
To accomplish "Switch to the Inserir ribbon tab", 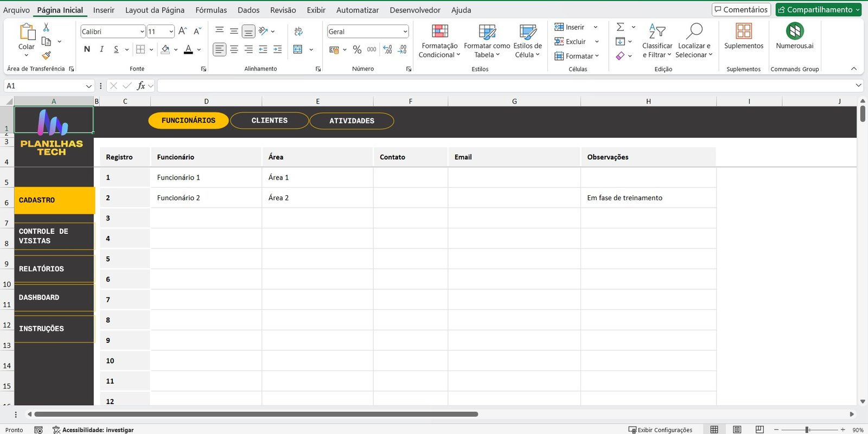I will (104, 10).
